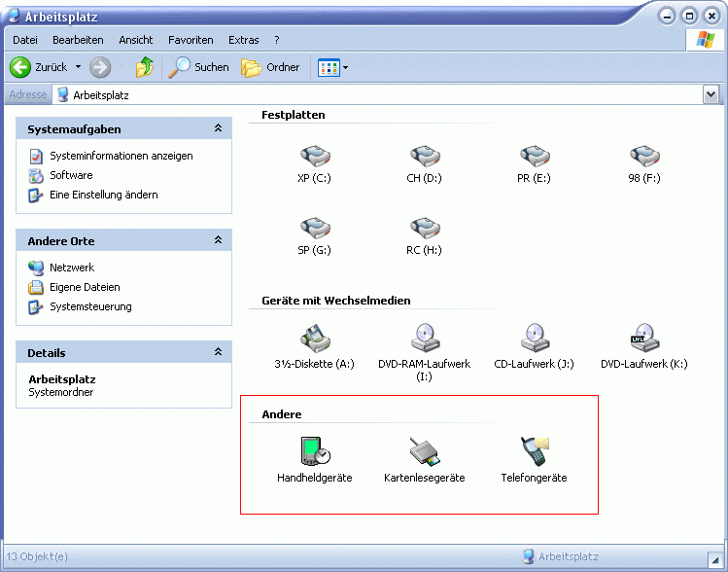Expand the address bar dropdown arrow
The image size is (728, 572).
[711, 94]
